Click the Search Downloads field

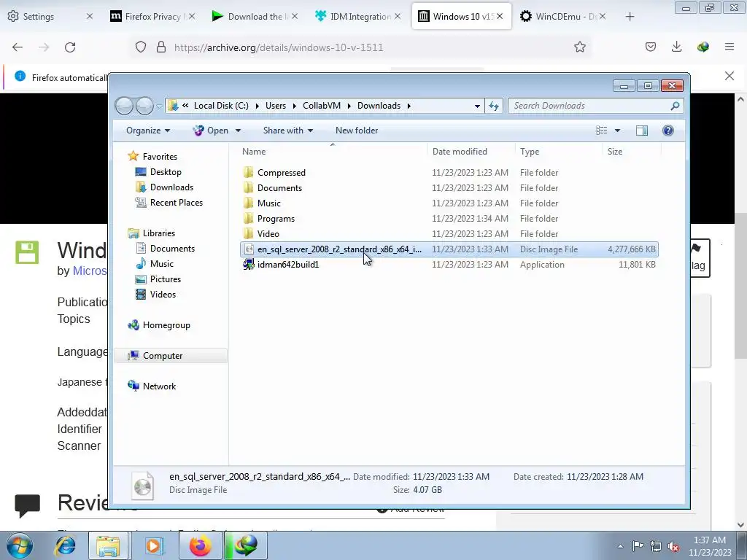point(589,106)
